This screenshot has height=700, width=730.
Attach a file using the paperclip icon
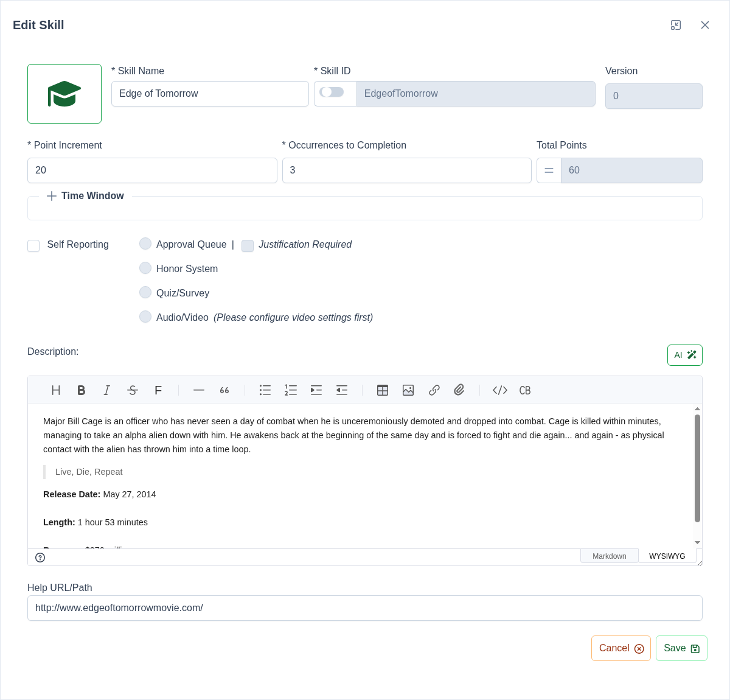click(x=459, y=390)
